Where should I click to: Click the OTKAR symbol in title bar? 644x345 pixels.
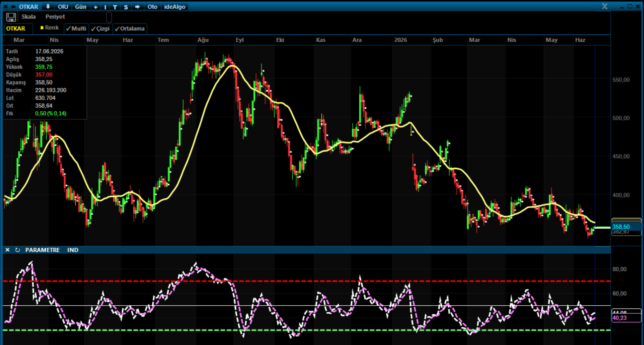pyautogui.click(x=28, y=7)
